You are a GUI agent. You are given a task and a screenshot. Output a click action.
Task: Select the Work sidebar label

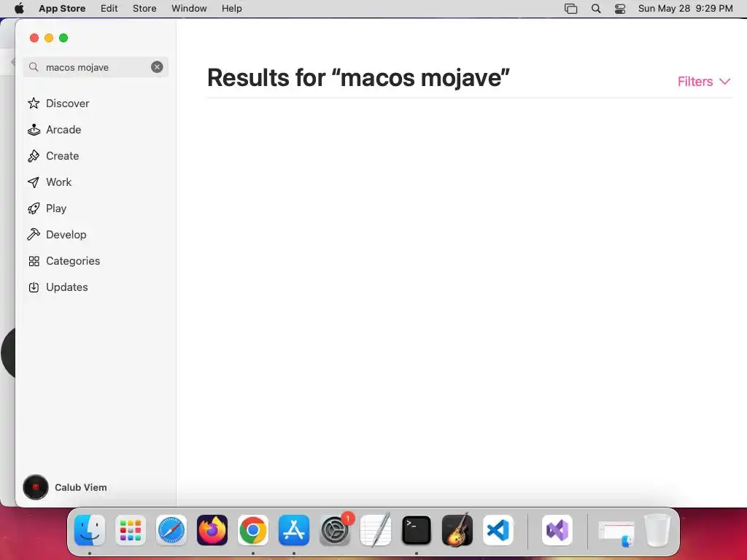coord(58,182)
